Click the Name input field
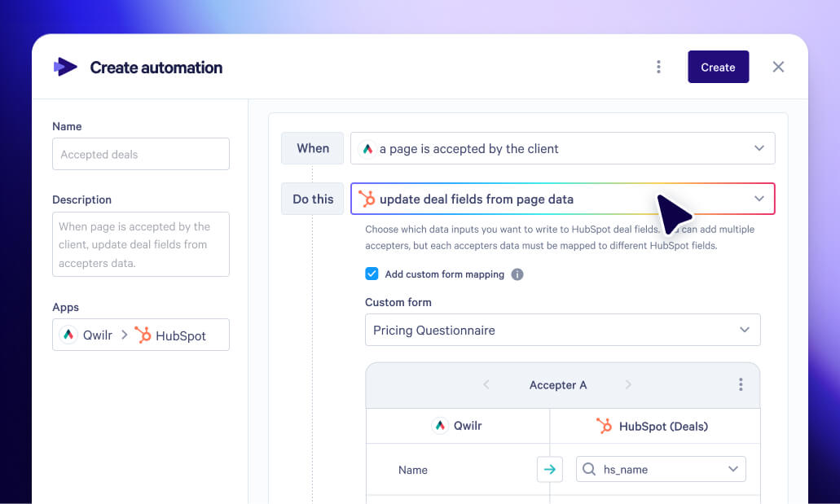Image resolution: width=840 pixels, height=504 pixels. click(141, 154)
